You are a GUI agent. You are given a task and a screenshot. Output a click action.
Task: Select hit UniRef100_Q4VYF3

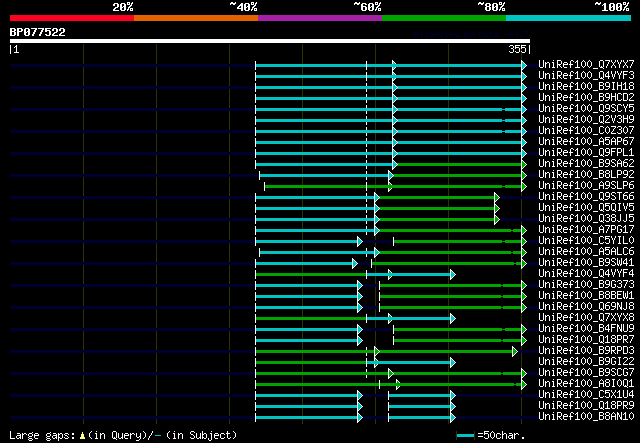(x=586, y=76)
